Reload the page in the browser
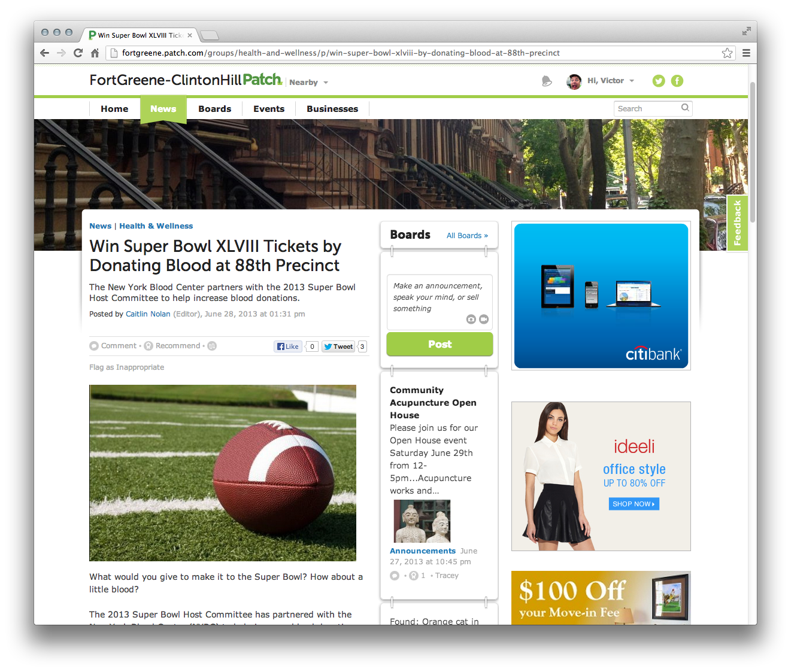Image resolution: width=791 pixels, height=672 pixels. pyautogui.click(x=78, y=53)
